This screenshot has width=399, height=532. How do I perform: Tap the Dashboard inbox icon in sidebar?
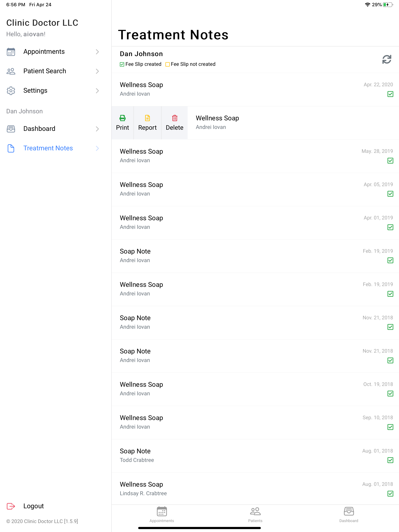tap(11, 129)
